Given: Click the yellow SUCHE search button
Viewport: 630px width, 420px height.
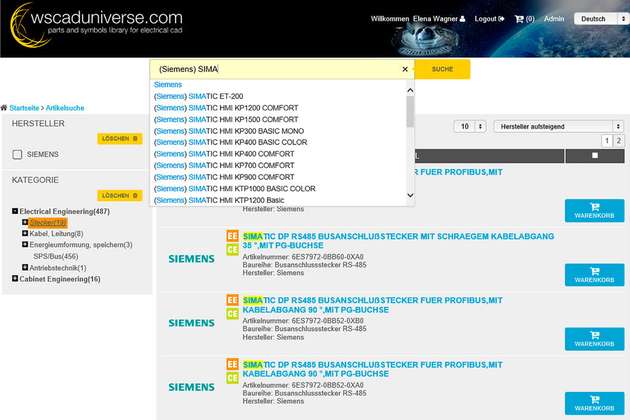Looking at the screenshot, I should click(x=442, y=69).
